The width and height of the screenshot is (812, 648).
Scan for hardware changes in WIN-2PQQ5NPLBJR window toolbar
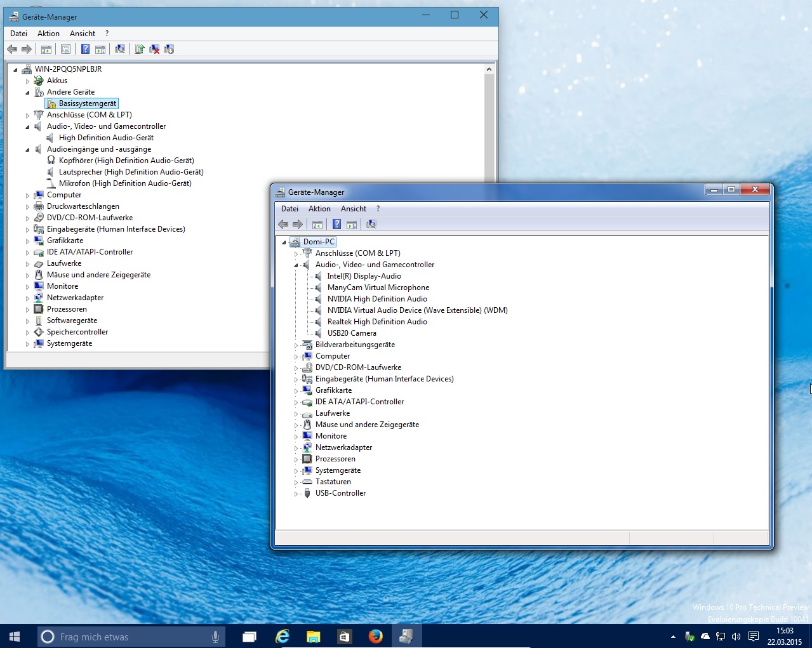[x=120, y=50]
